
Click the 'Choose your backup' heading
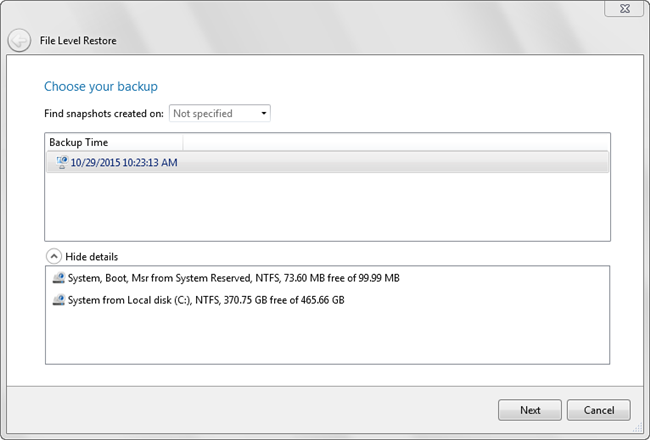point(101,87)
